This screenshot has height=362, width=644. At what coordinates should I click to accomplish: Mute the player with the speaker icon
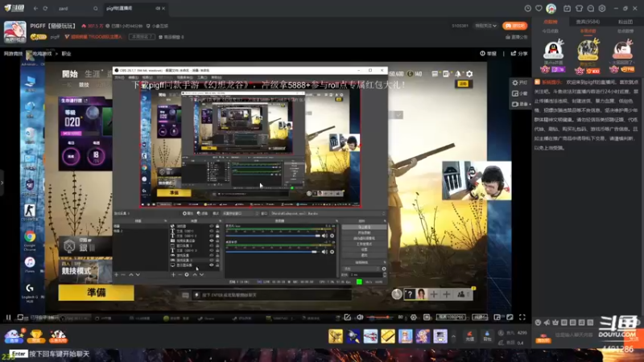(x=360, y=317)
